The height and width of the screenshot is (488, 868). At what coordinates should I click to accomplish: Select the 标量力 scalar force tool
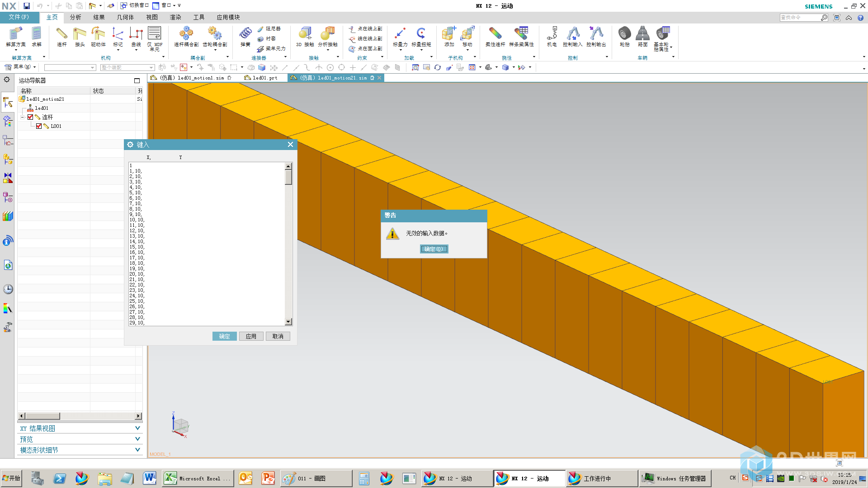[400, 37]
